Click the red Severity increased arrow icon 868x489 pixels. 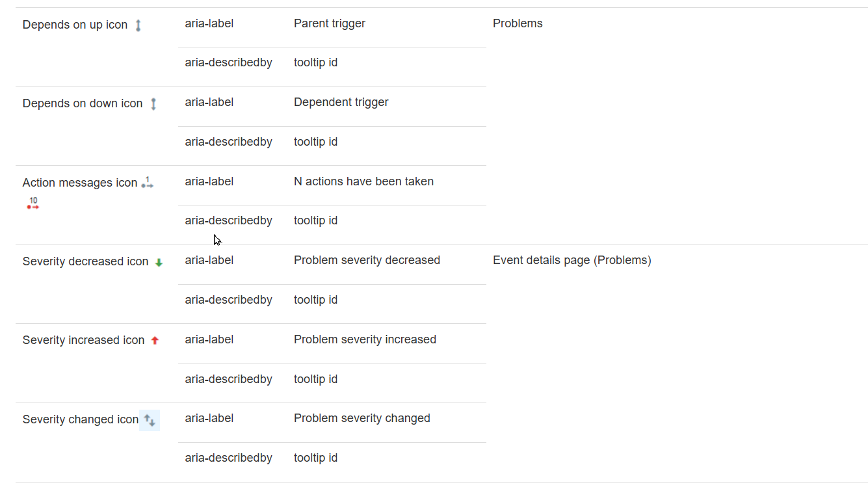coord(155,340)
